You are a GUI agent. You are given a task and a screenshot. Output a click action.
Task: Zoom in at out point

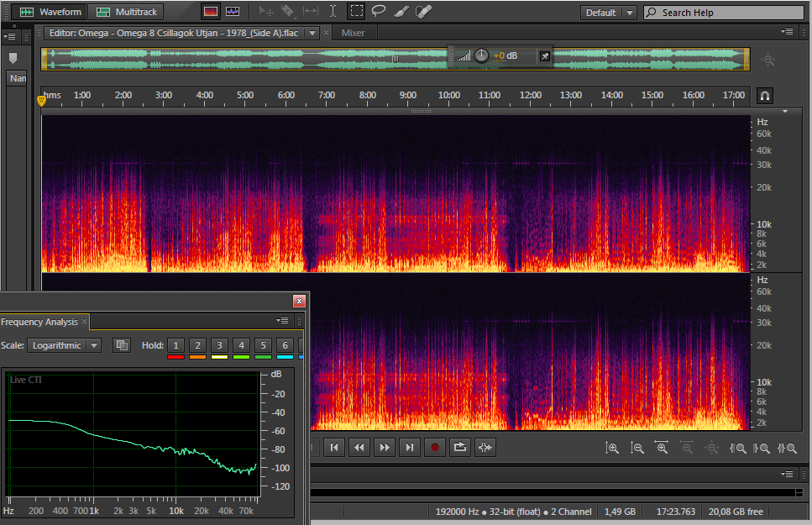pyautogui.click(x=762, y=449)
